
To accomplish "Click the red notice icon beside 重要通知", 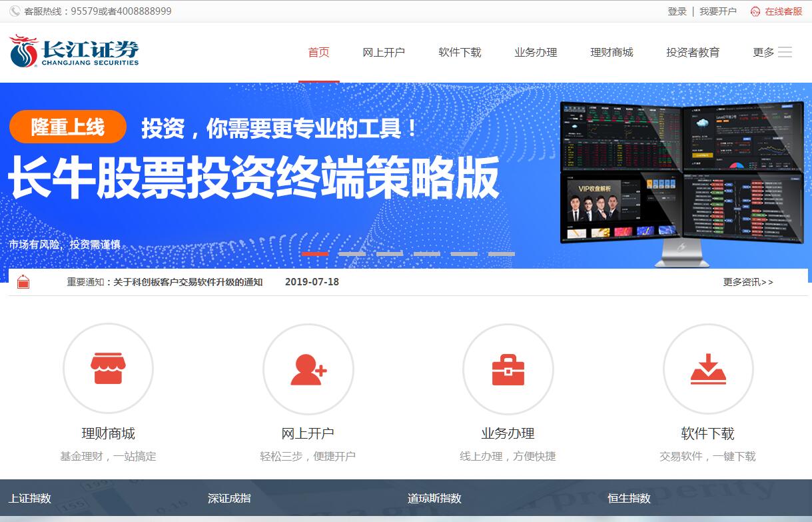I will click(23, 282).
